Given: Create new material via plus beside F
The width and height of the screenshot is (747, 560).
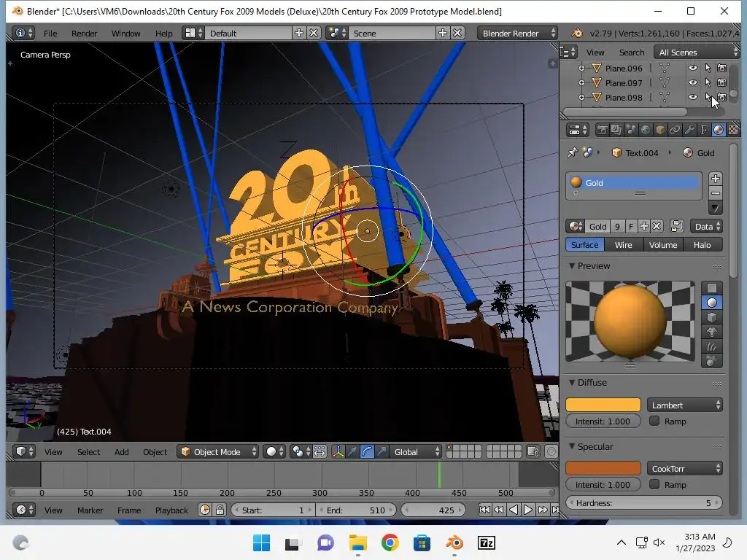Looking at the screenshot, I should (644, 227).
